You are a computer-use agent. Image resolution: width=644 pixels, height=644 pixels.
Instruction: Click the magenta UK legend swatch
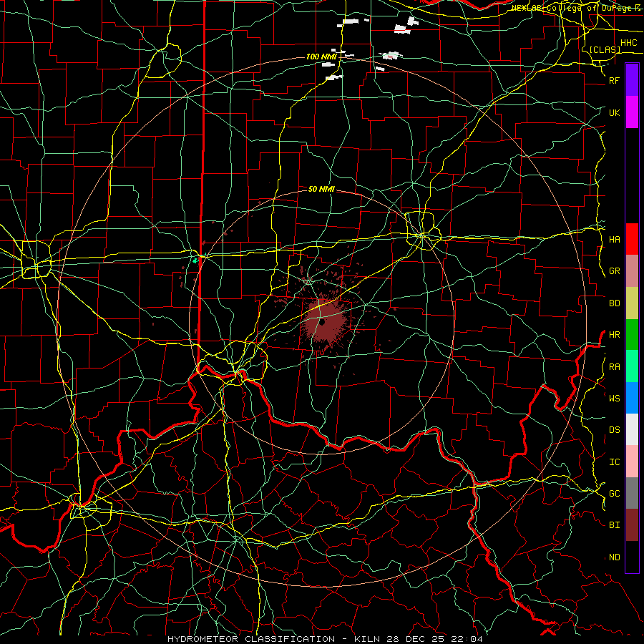click(632, 112)
